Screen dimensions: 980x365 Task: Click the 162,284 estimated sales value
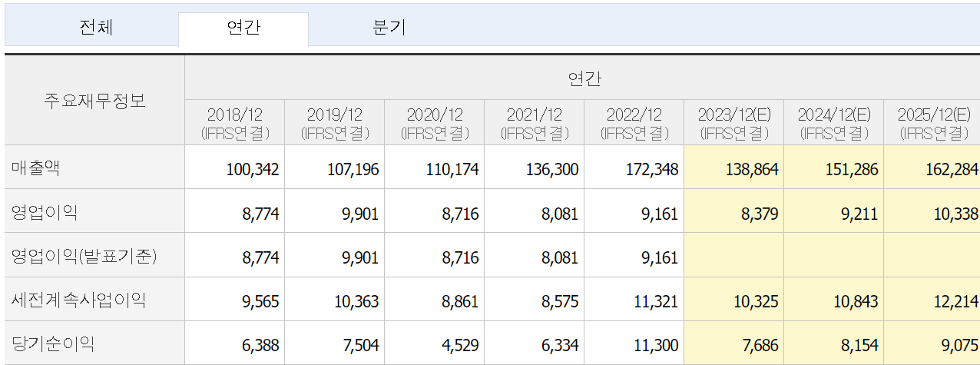click(952, 169)
